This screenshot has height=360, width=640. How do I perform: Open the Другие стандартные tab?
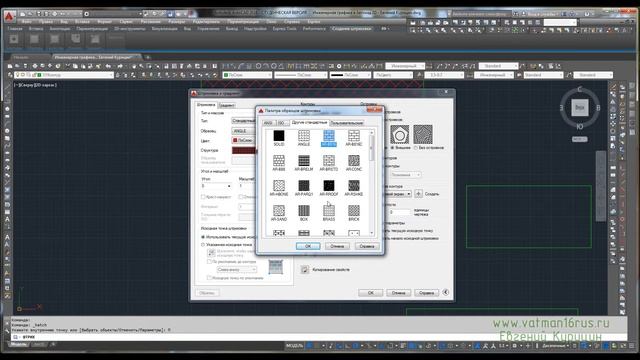click(x=309, y=122)
